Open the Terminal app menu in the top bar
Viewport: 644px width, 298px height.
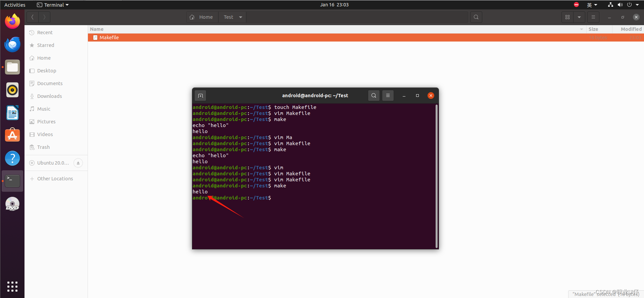53,5
